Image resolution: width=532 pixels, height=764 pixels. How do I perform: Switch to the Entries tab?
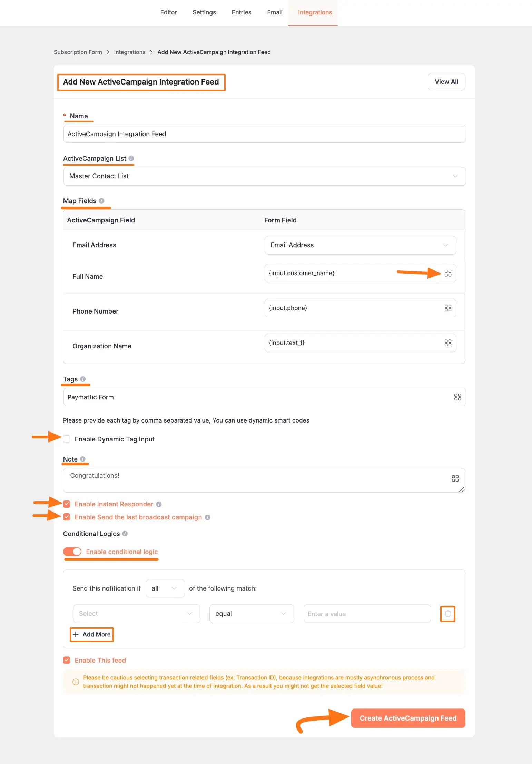(242, 12)
